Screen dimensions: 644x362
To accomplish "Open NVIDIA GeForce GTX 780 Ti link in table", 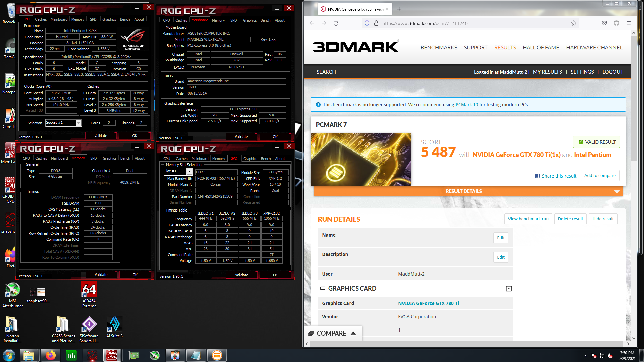I will [x=428, y=303].
